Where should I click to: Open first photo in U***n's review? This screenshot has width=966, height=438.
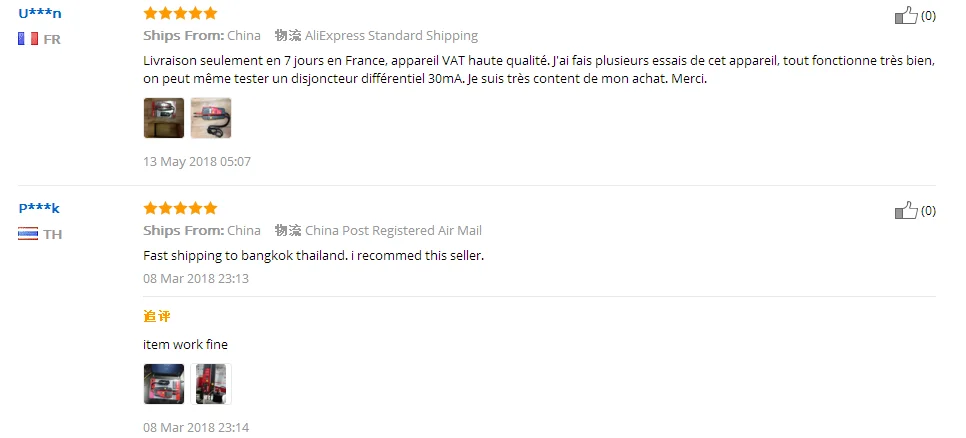[x=164, y=118]
